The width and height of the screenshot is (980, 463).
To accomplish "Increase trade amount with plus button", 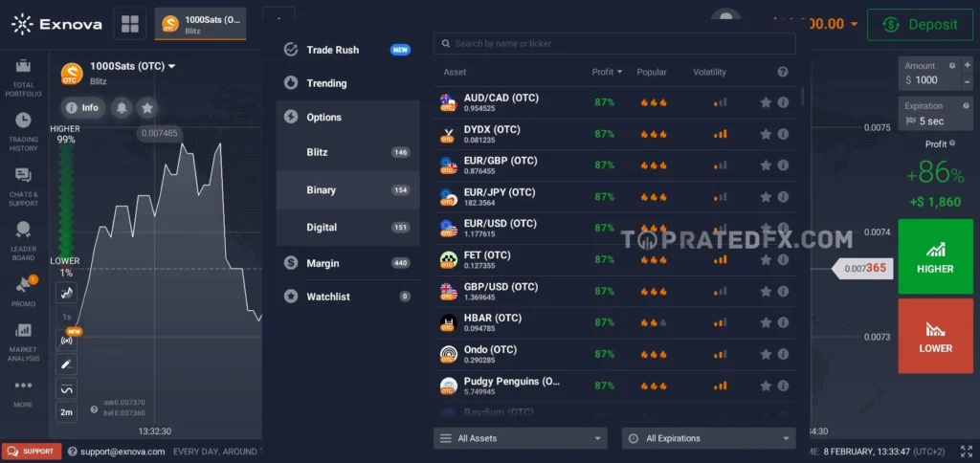I will [x=968, y=64].
